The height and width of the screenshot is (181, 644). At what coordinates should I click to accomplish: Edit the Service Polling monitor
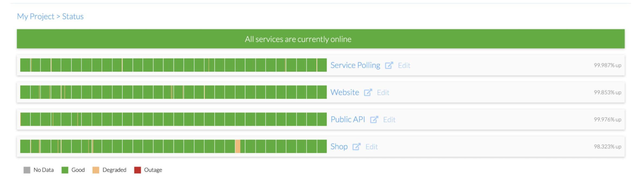[x=404, y=65]
